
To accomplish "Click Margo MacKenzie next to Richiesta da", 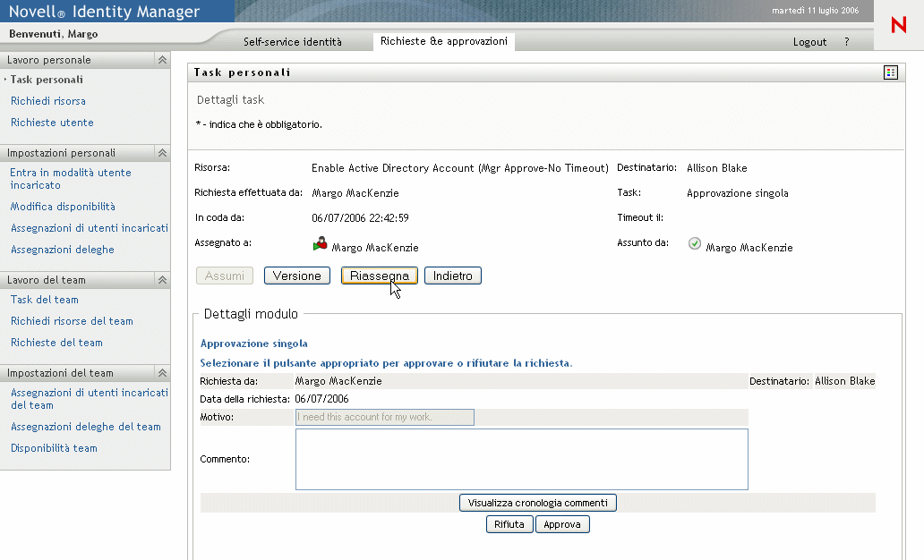I will [x=338, y=382].
